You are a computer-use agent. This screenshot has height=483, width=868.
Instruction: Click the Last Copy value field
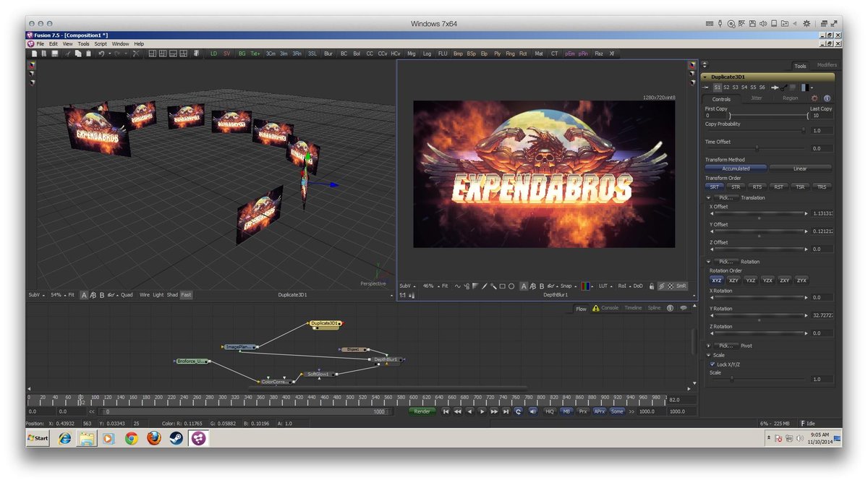point(822,116)
